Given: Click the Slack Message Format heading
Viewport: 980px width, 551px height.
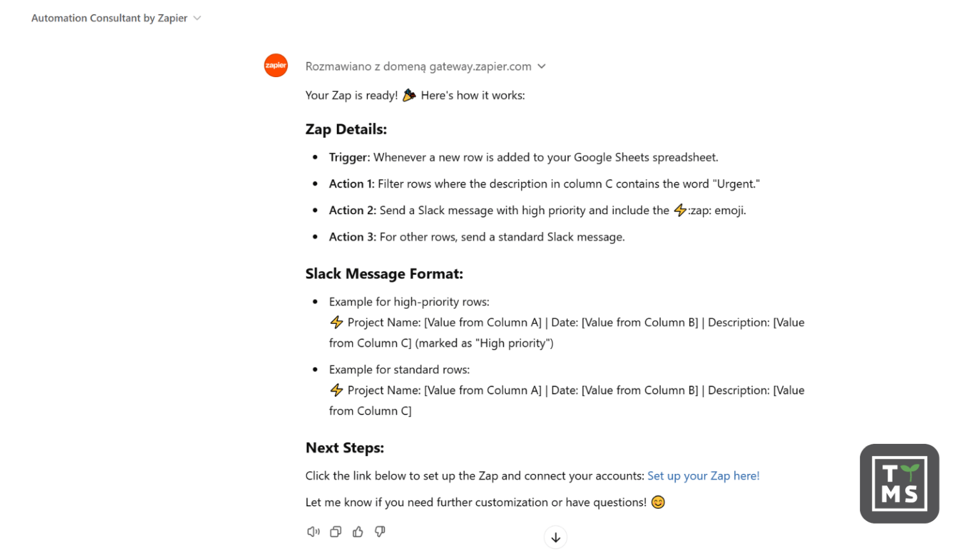Looking at the screenshot, I should point(384,273).
